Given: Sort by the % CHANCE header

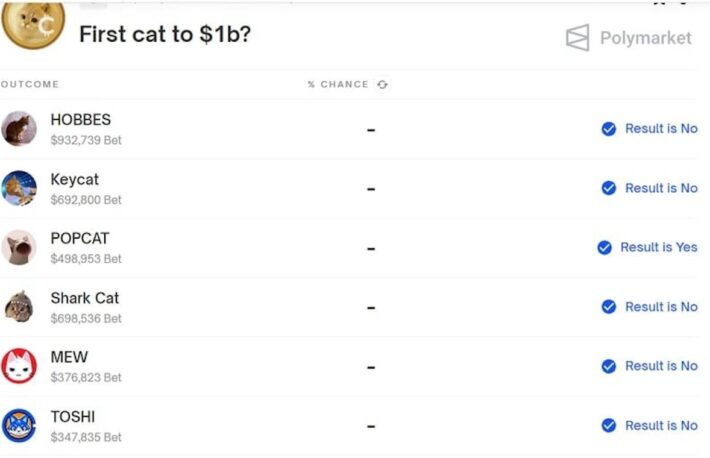Looking at the screenshot, I should coord(338,85).
